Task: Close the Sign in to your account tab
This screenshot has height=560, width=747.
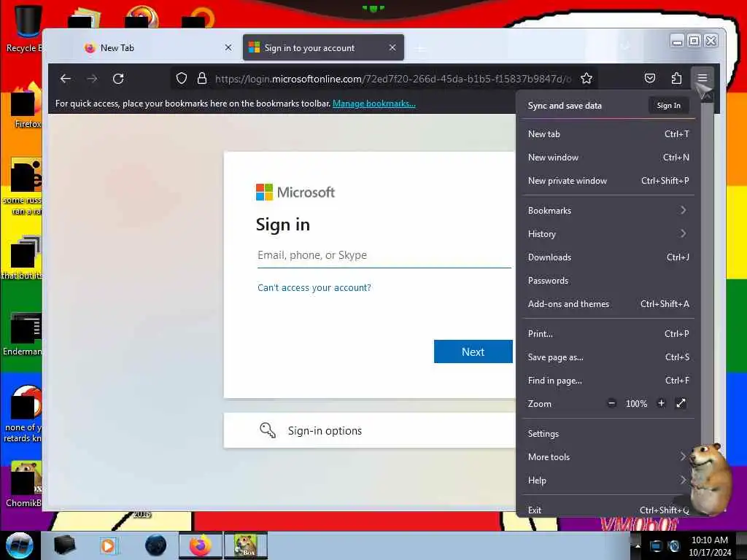Action: point(392,47)
